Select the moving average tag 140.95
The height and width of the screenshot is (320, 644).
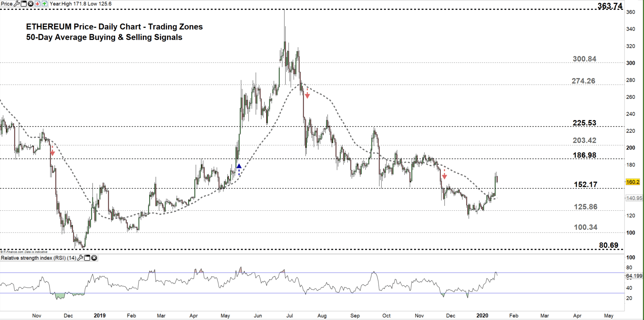tap(634, 198)
